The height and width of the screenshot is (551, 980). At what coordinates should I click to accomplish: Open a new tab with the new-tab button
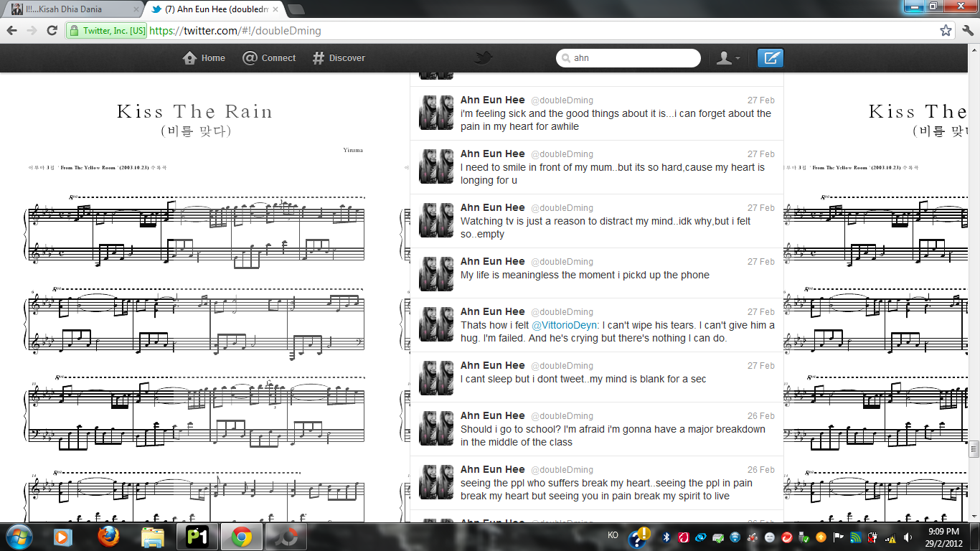(x=296, y=10)
